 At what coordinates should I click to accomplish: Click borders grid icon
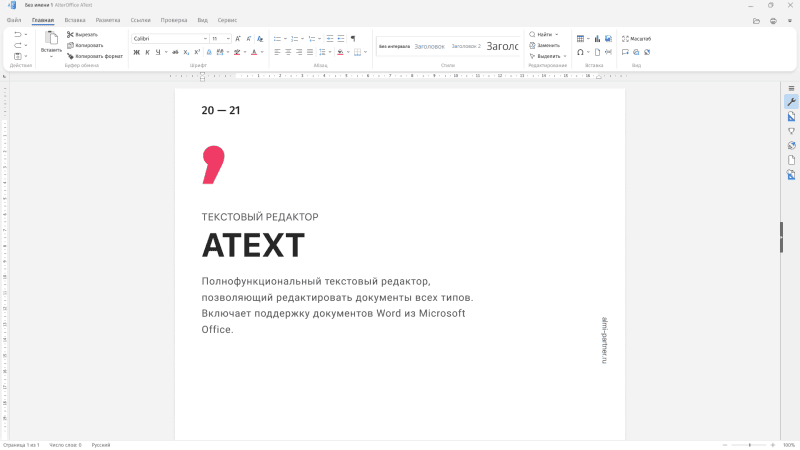pyautogui.click(x=358, y=52)
